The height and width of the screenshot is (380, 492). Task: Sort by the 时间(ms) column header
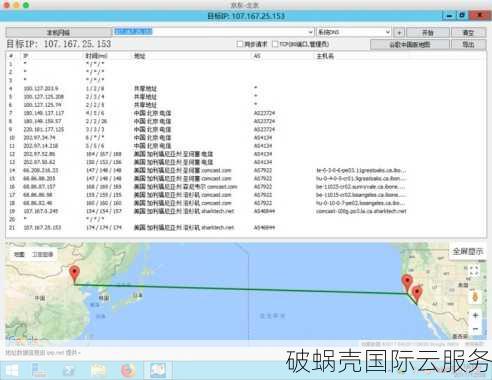[x=96, y=56]
